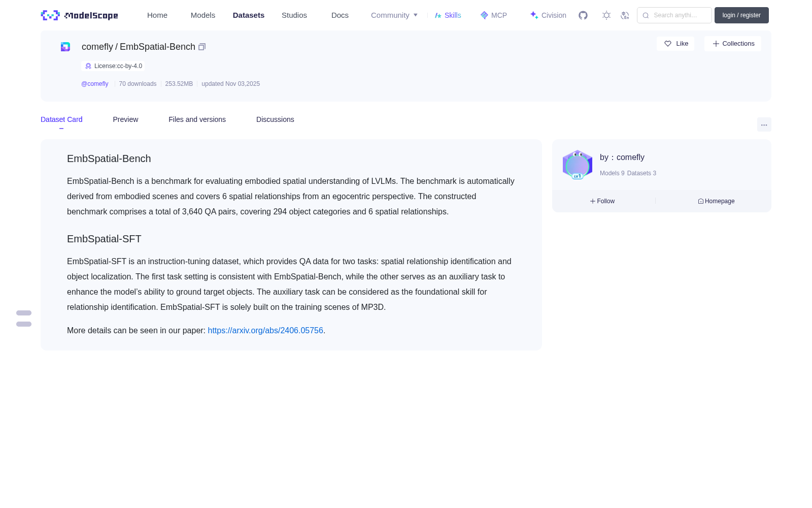Click the EmbSpatial-SFT heading
812x508 pixels.
pos(104,239)
